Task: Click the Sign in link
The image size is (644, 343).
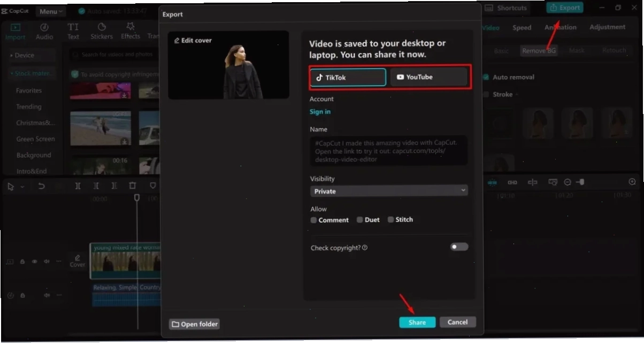Action: [320, 111]
